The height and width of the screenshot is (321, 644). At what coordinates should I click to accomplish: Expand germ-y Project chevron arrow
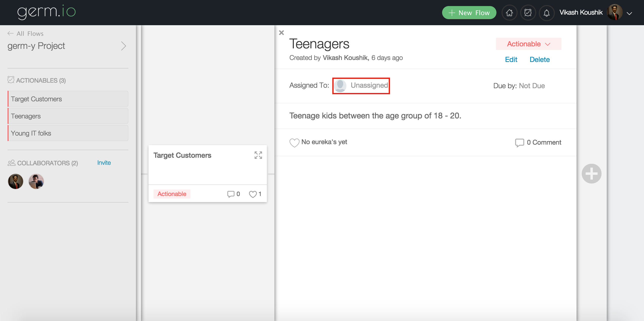123,46
